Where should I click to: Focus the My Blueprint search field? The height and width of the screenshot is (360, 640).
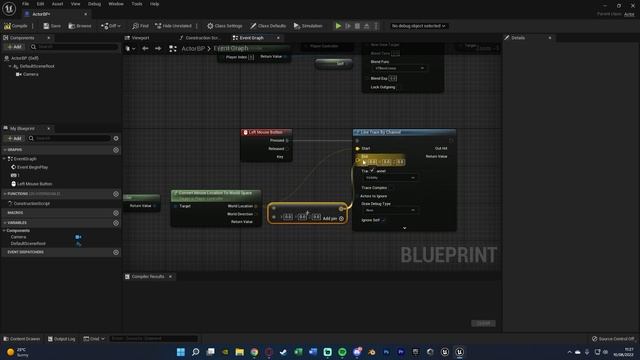point(69,138)
